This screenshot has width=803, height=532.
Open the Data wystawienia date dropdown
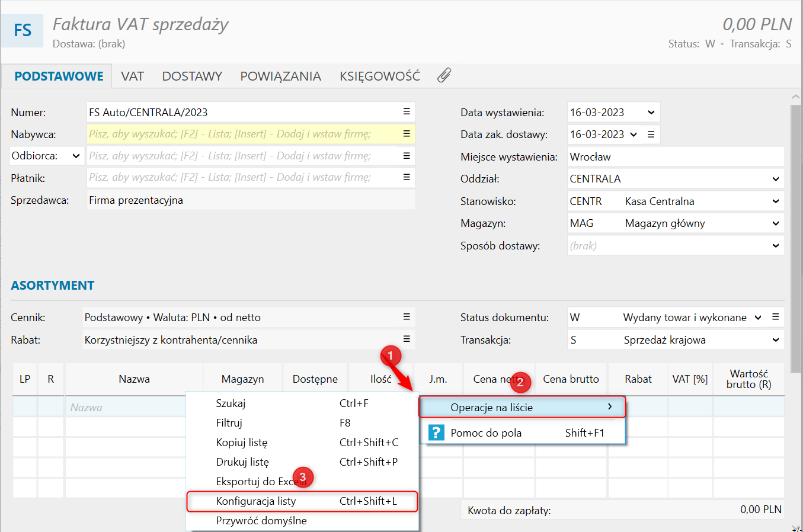pyautogui.click(x=651, y=113)
